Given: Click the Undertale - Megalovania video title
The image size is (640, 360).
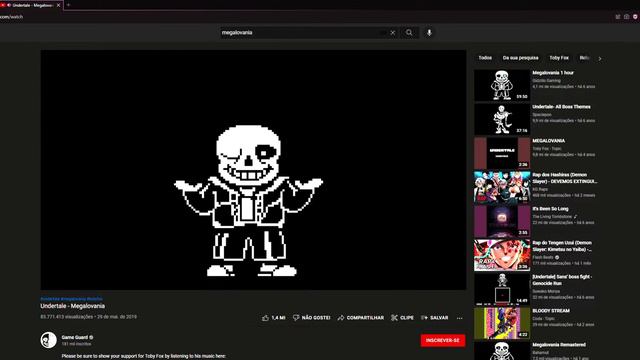Looking at the screenshot, I should pos(73,306).
